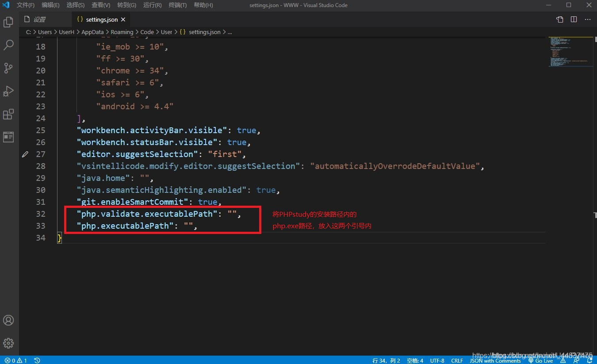Close the settings.json tab

(123, 19)
